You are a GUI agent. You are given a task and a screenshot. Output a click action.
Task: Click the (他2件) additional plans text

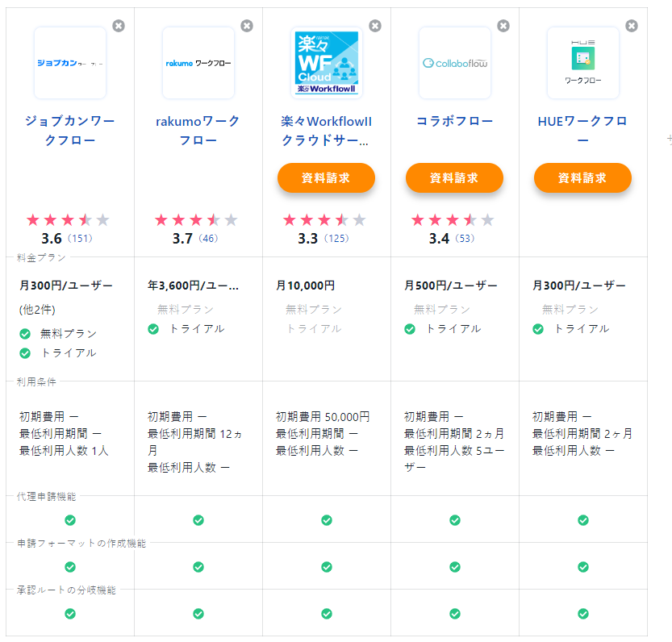[x=37, y=310]
